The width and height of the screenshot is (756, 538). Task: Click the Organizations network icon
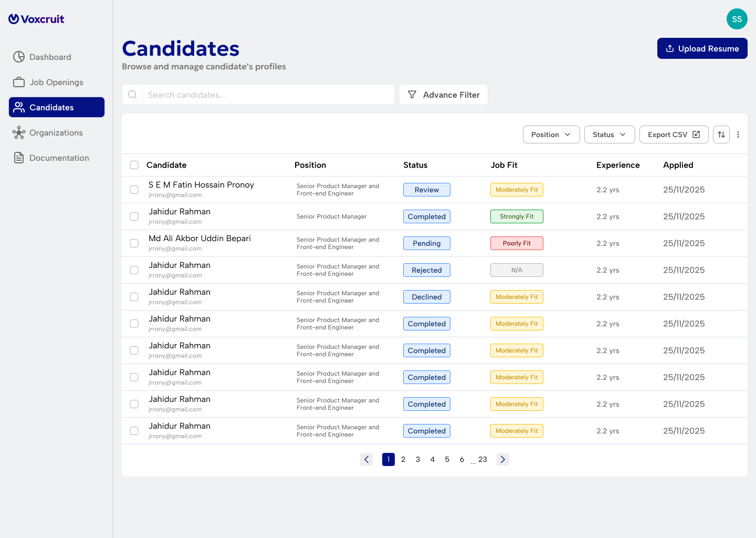[x=19, y=132]
